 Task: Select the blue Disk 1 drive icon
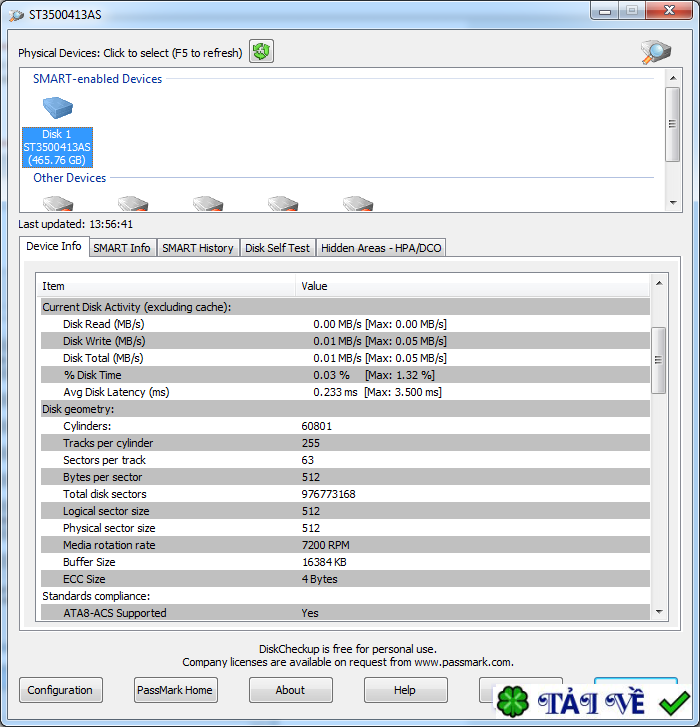(57, 108)
